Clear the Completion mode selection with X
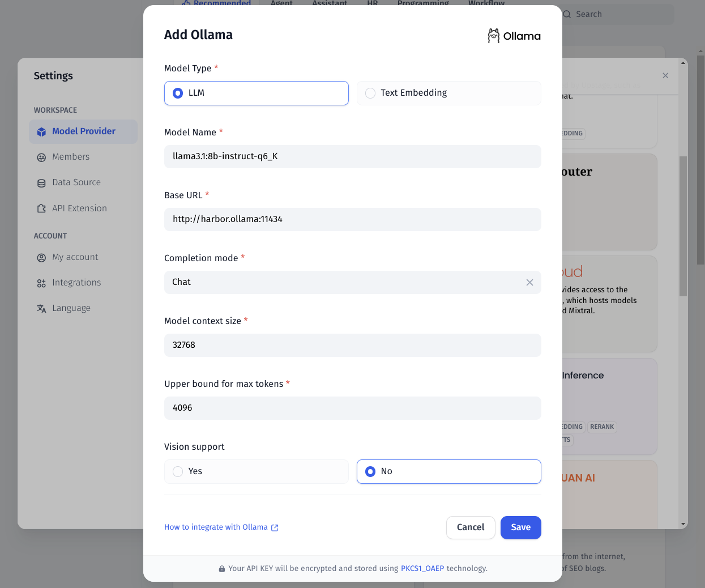The width and height of the screenshot is (705, 588). click(x=529, y=282)
